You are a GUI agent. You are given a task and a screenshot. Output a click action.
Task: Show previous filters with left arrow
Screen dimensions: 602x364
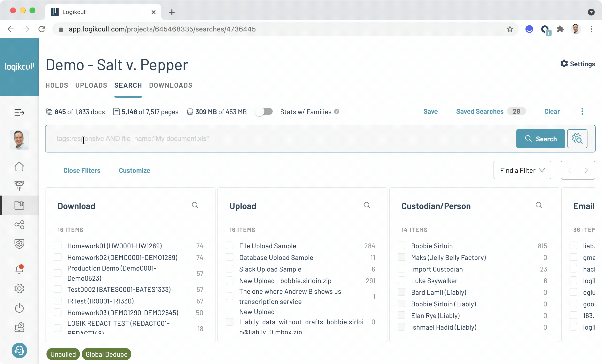click(x=570, y=170)
